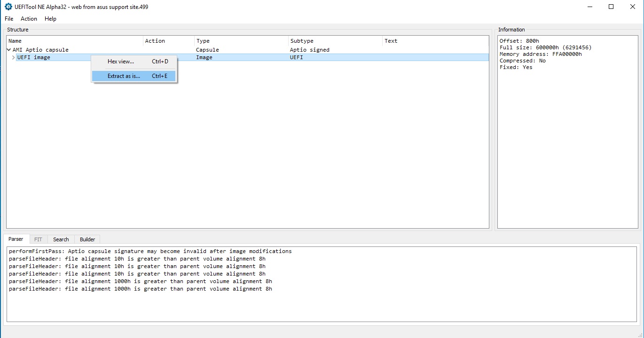Collapse the AMI Aptio capsule tree node
644x338 pixels.
pyautogui.click(x=9, y=50)
